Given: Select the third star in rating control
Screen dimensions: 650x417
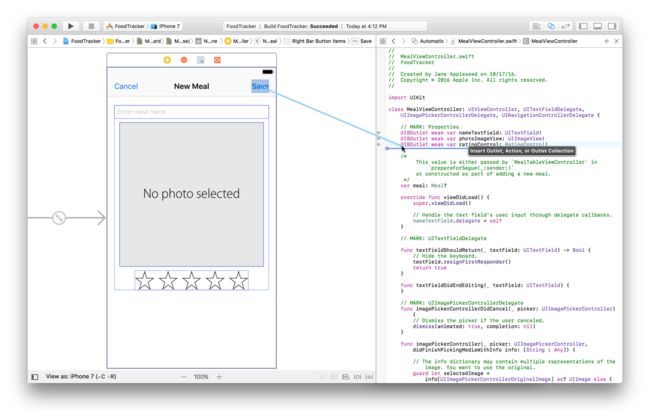Looking at the screenshot, I should 192,281.
